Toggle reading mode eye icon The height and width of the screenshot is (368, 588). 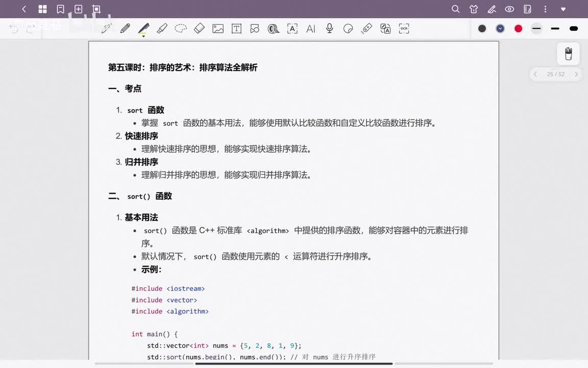pyautogui.click(x=509, y=9)
